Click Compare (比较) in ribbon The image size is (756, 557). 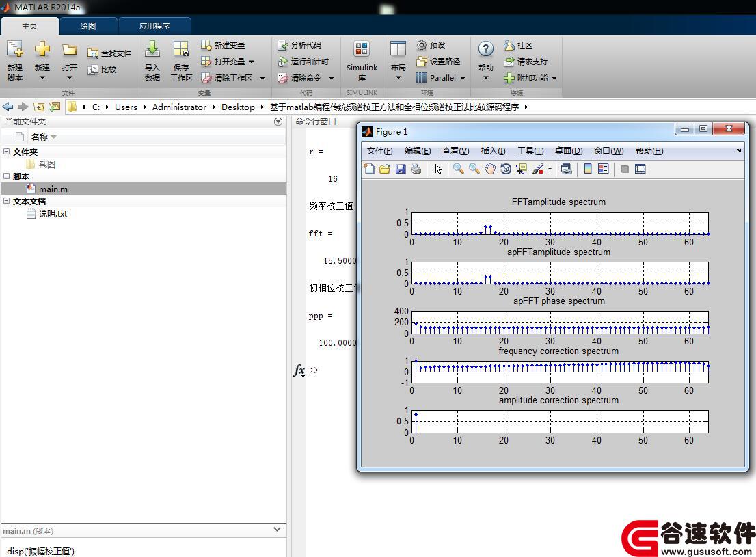pos(103,70)
